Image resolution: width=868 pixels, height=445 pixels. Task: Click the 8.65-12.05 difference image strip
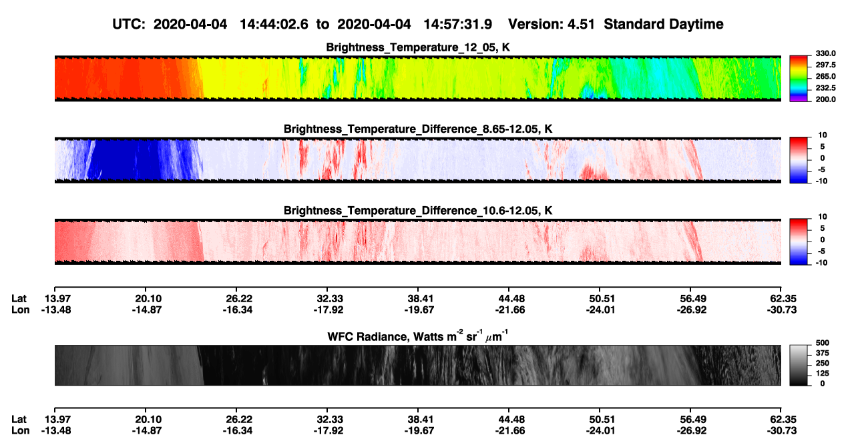pyautogui.click(x=417, y=159)
